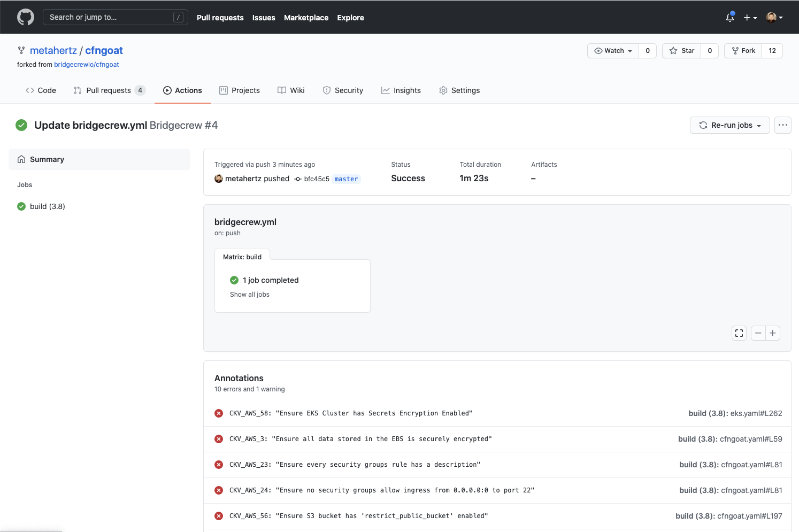Click metahertz pusher avatar
The height and width of the screenshot is (532, 799).
click(x=219, y=179)
